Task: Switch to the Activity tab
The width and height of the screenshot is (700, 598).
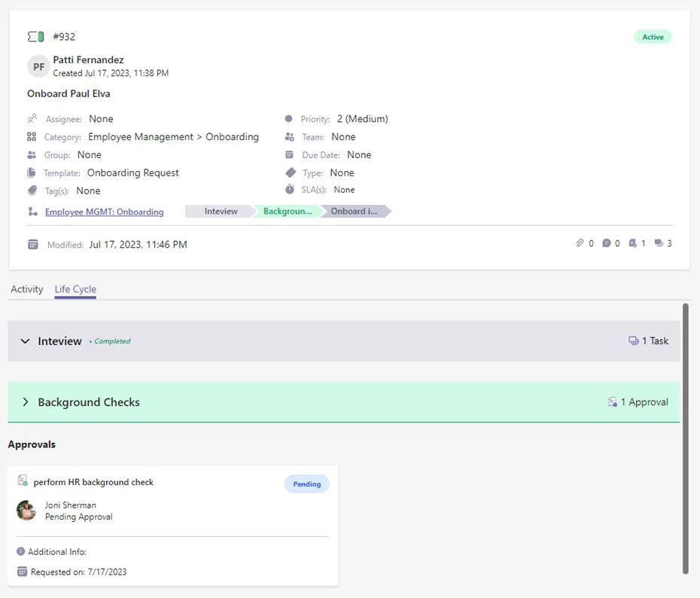Action: tap(27, 289)
